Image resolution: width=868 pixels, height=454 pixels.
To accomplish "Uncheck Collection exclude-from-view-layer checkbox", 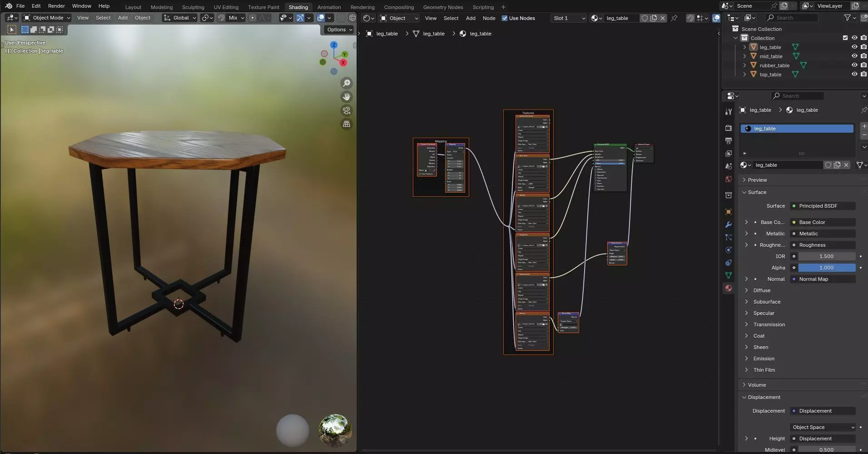I will (x=845, y=38).
